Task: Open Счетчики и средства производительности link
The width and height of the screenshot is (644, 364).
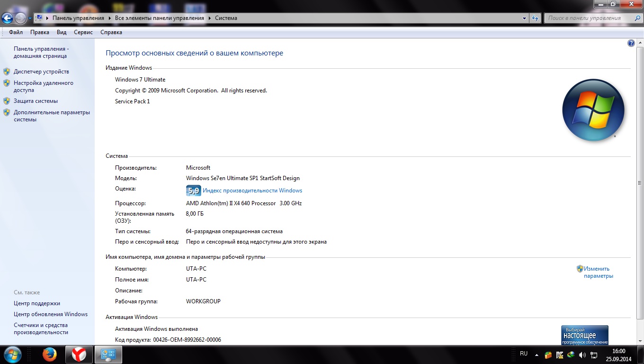Action: coord(41,328)
